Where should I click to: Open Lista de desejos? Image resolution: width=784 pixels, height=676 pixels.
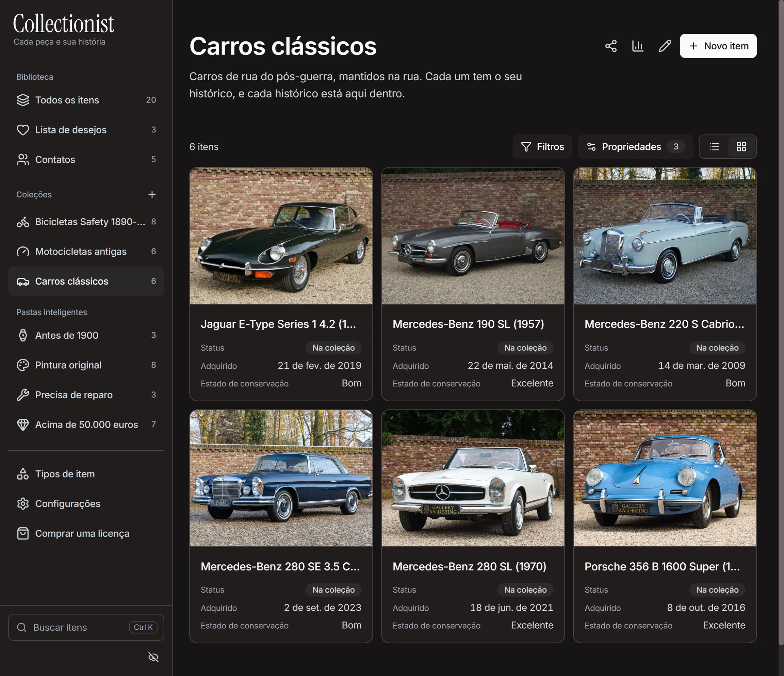click(x=86, y=130)
